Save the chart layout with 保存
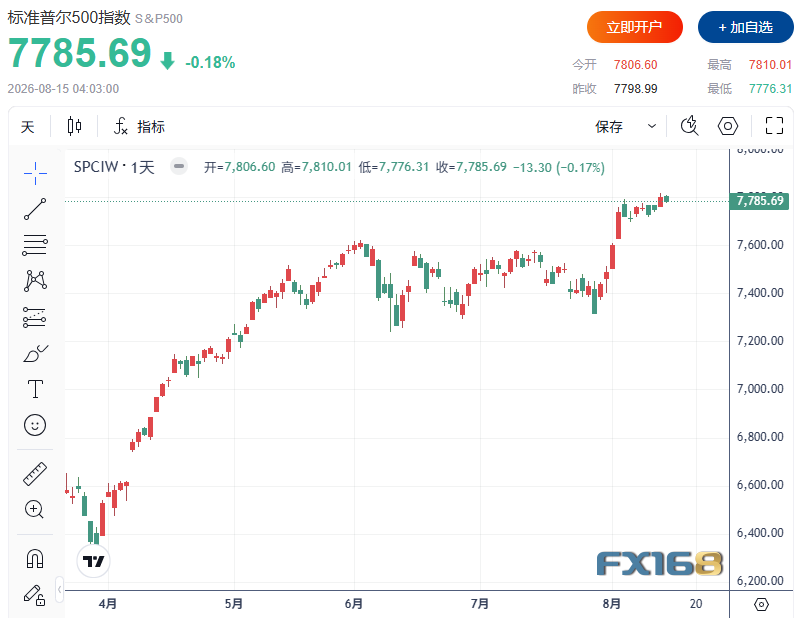803x618 pixels. (x=609, y=126)
